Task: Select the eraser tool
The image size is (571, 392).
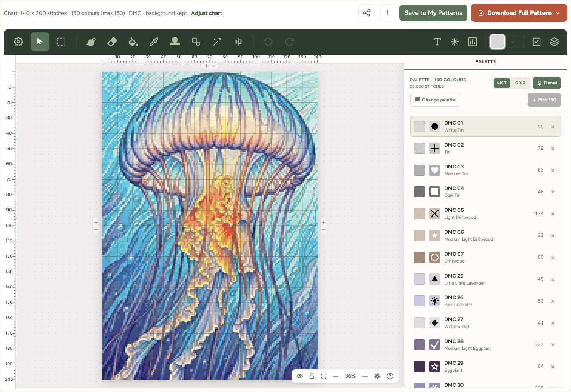Action: pyautogui.click(x=112, y=42)
